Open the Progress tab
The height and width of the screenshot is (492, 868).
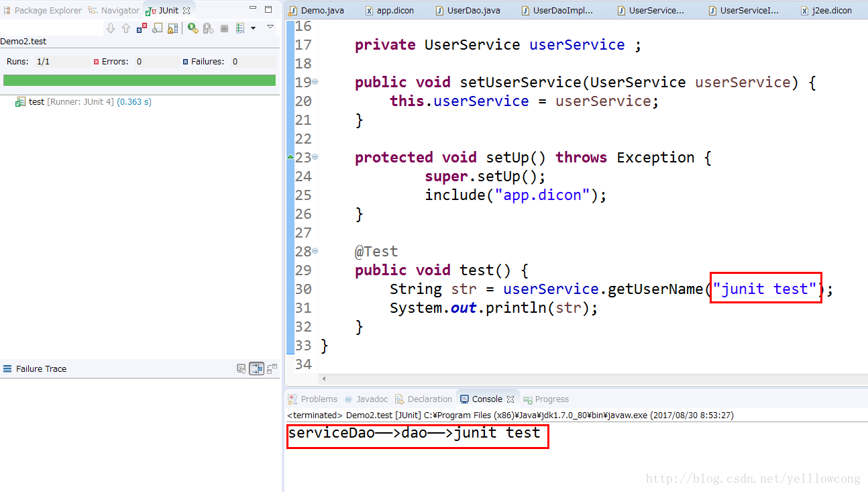[x=546, y=399]
